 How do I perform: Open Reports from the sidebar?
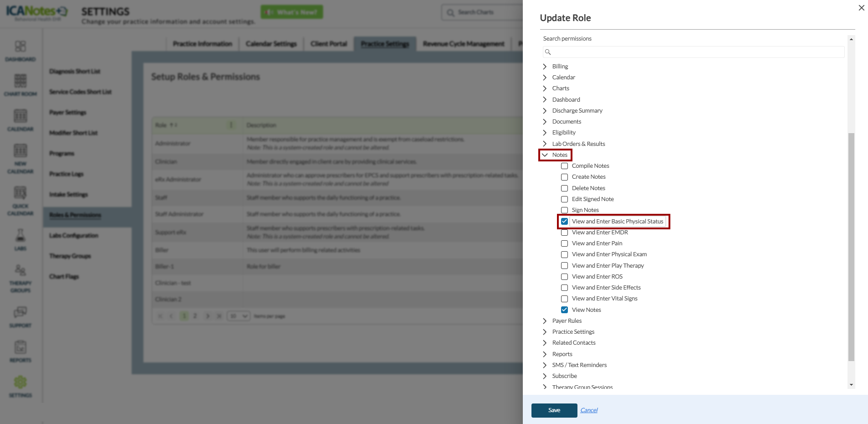20,352
